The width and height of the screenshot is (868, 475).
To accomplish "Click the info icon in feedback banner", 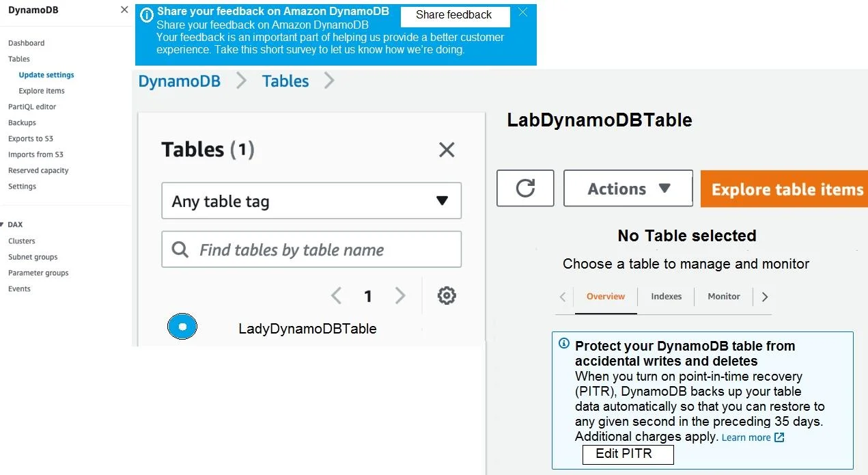I will pyautogui.click(x=146, y=15).
